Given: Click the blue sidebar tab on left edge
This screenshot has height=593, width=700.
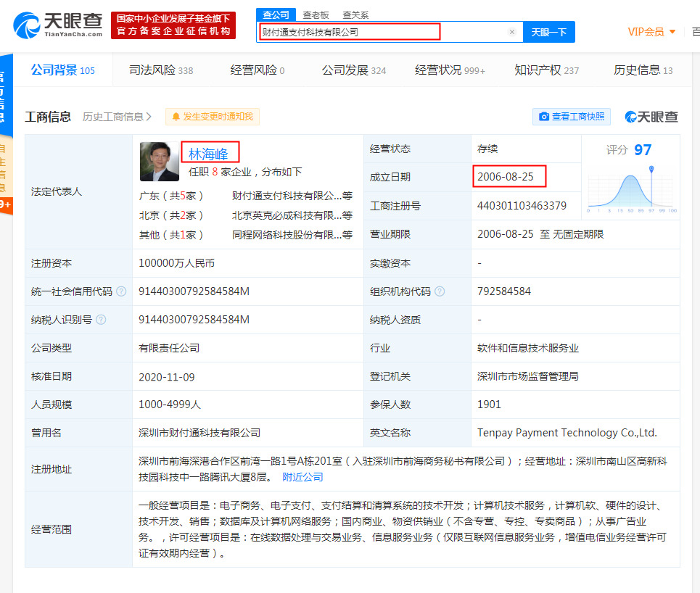Looking at the screenshot, I should click(6, 95).
